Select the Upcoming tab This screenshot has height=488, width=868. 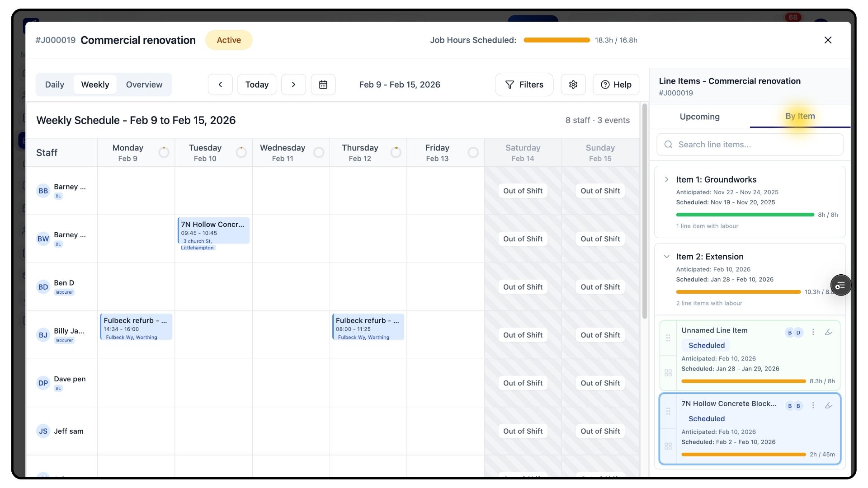tap(699, 117)
